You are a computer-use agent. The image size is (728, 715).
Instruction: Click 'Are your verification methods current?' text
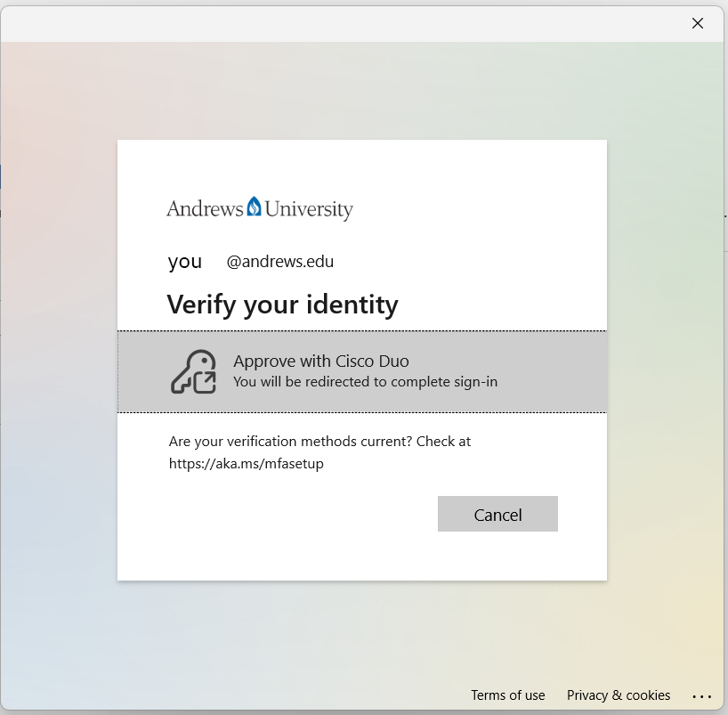290,442
